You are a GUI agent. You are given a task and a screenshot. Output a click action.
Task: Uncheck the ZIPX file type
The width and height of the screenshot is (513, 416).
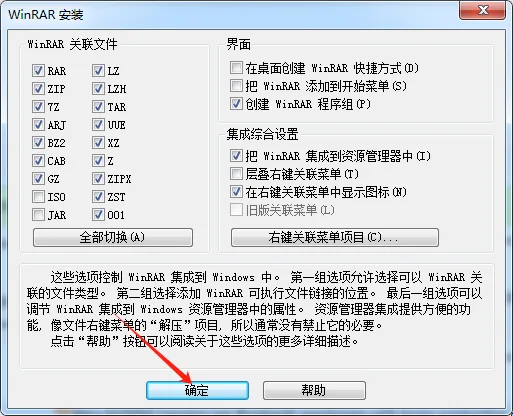98,179
